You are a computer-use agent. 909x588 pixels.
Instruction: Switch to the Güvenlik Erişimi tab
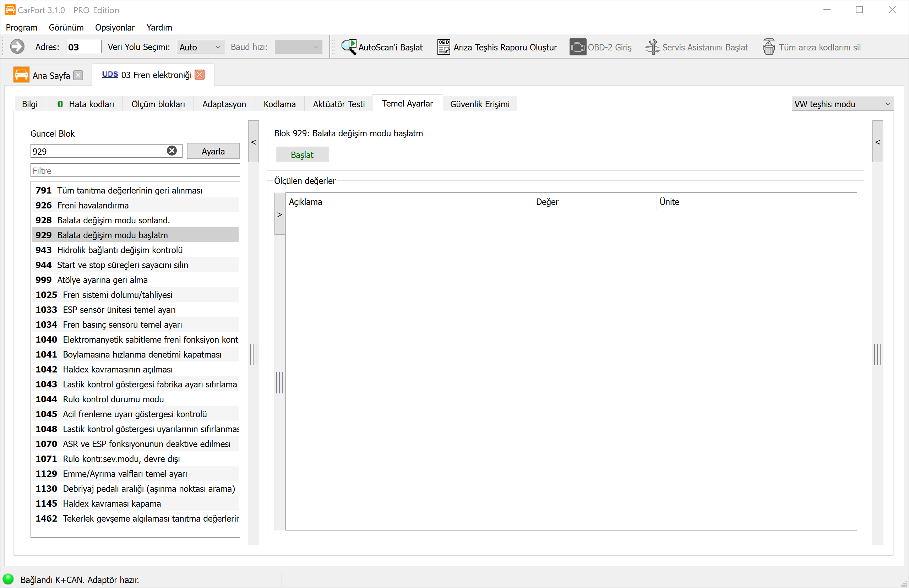pos(479,104)
